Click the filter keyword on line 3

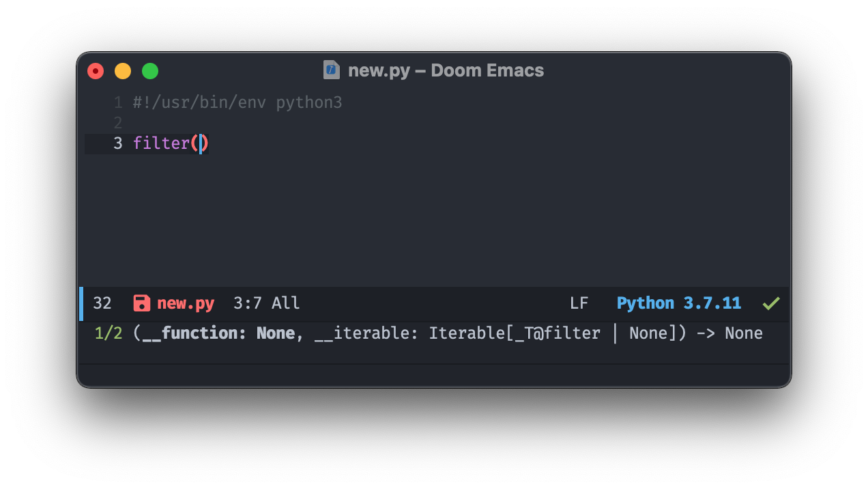[x=161, y=143]
